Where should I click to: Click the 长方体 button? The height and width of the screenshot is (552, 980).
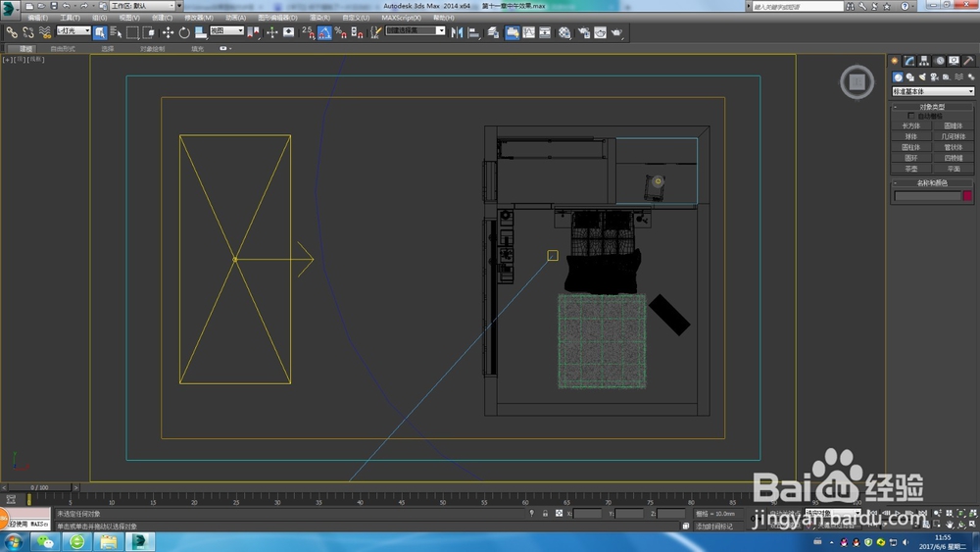(911, 125)
